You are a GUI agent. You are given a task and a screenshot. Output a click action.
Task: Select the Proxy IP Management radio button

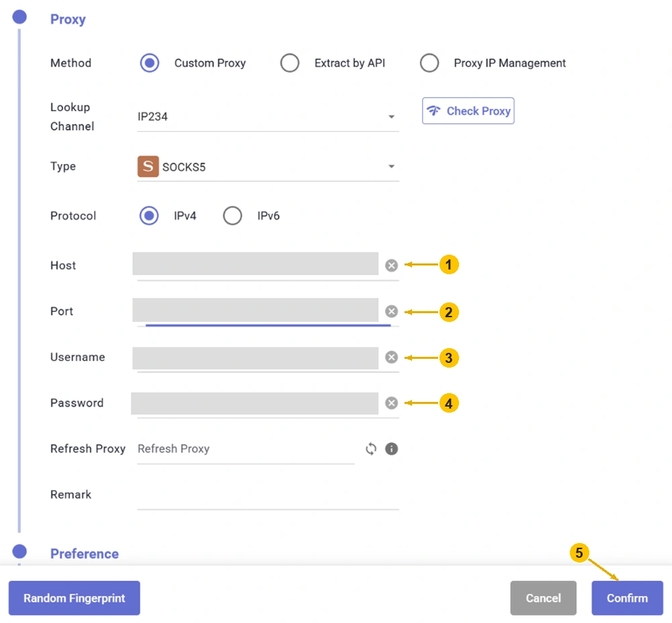429,63
